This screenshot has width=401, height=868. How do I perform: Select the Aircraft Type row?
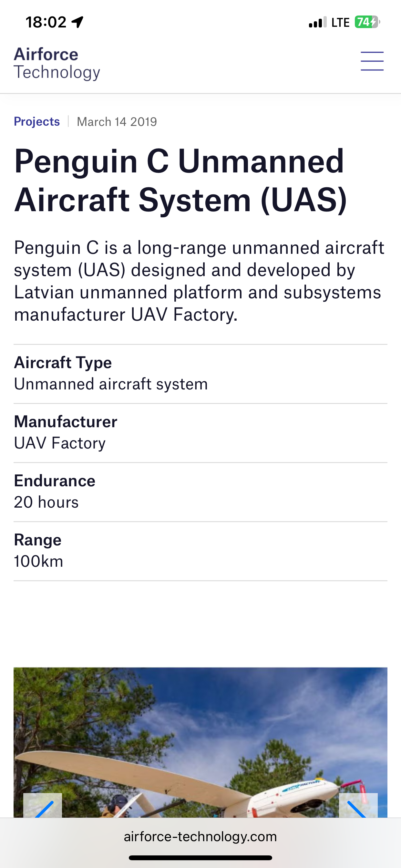[x=200, y=373]
